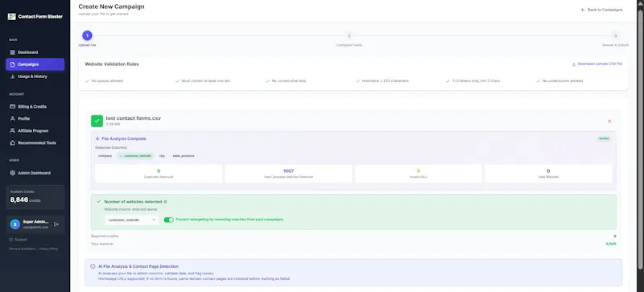The image size is (644, 292).
Task: Click the Contact Form Blaster logo icon
Action: [x=11, y=17]
